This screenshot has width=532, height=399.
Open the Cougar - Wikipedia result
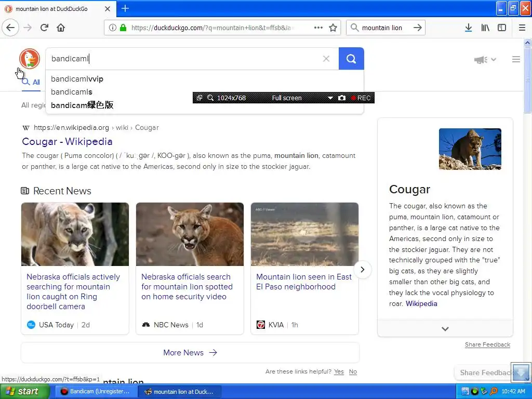point(67,141)
